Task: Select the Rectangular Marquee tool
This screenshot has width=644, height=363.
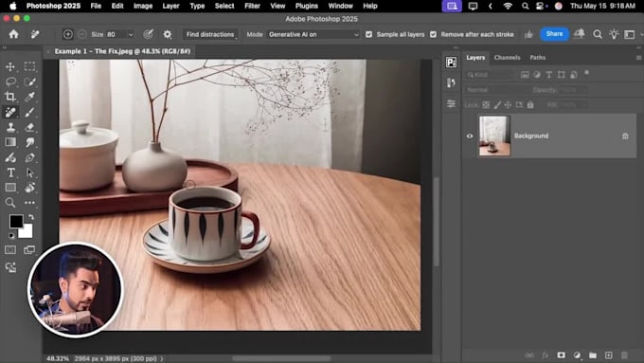Action: (x=29, y=66)
